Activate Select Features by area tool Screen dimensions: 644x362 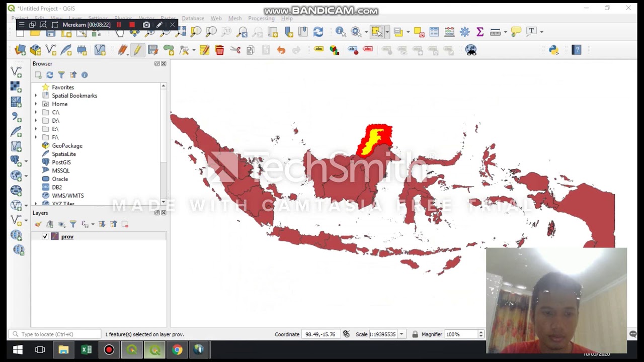tap(377, 32)
